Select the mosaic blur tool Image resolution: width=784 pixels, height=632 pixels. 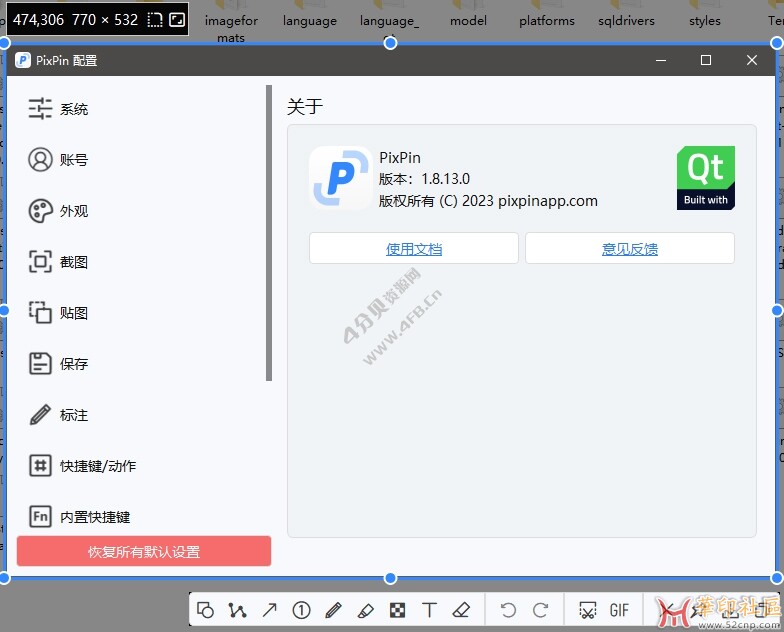point(397,610)
